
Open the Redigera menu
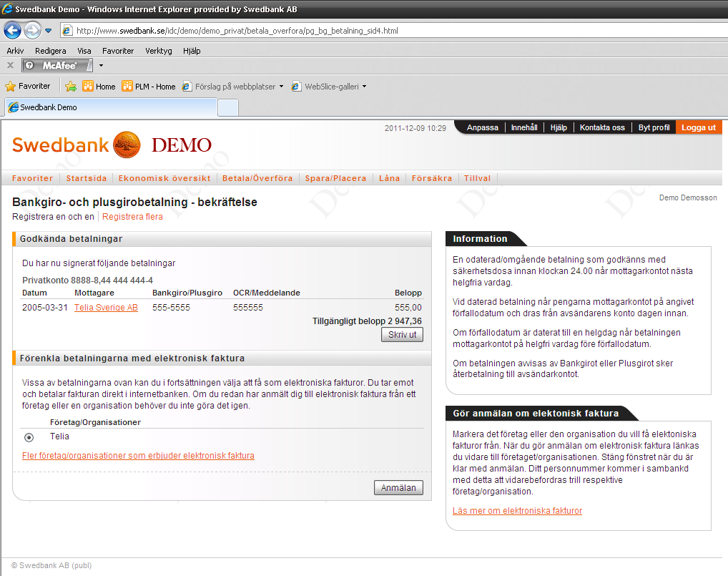tap(51, 51)
